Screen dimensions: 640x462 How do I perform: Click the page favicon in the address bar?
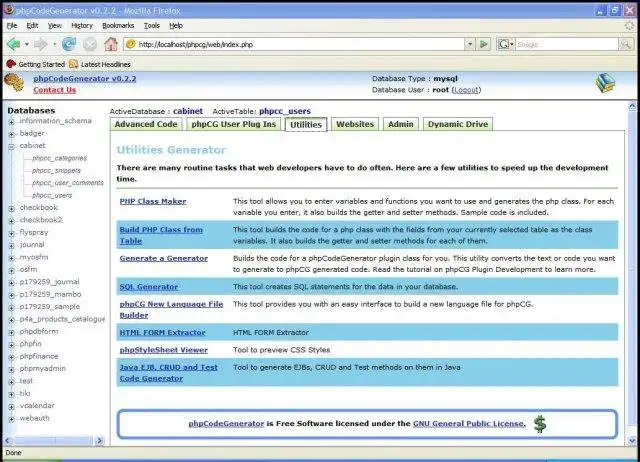click(x=131, y=44)
